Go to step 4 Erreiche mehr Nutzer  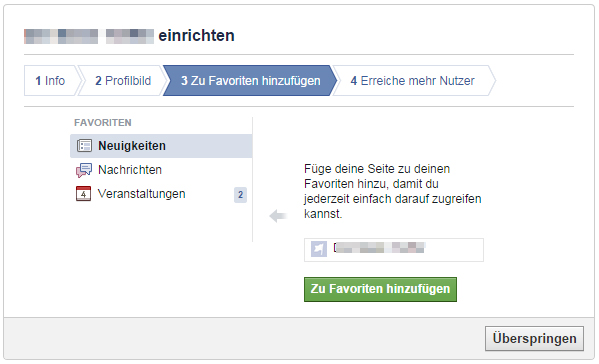pyautogui.click(x=413, y=81)
